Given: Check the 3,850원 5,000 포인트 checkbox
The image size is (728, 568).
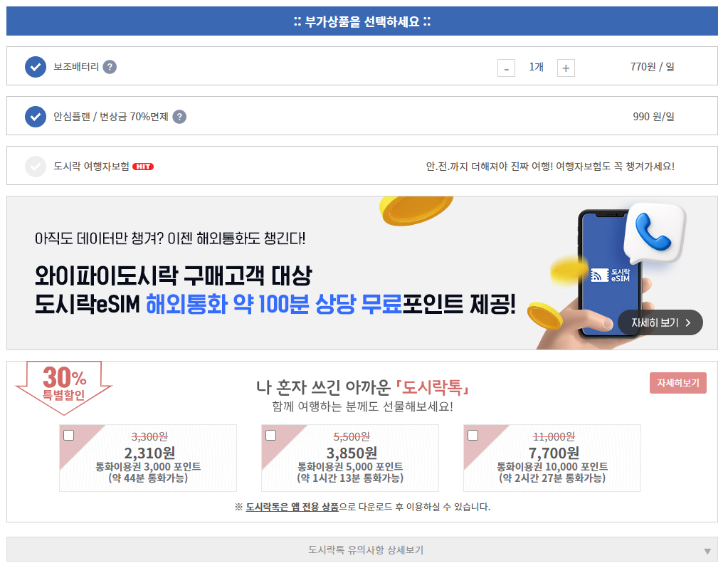Looking at the screenshot, I should click(270, 435).
